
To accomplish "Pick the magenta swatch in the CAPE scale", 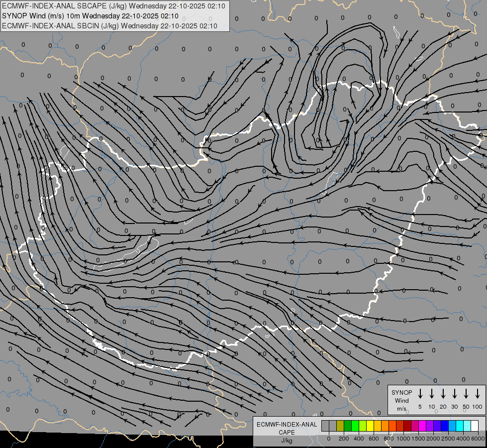I will pyautogui.click(x=422, y=426).
